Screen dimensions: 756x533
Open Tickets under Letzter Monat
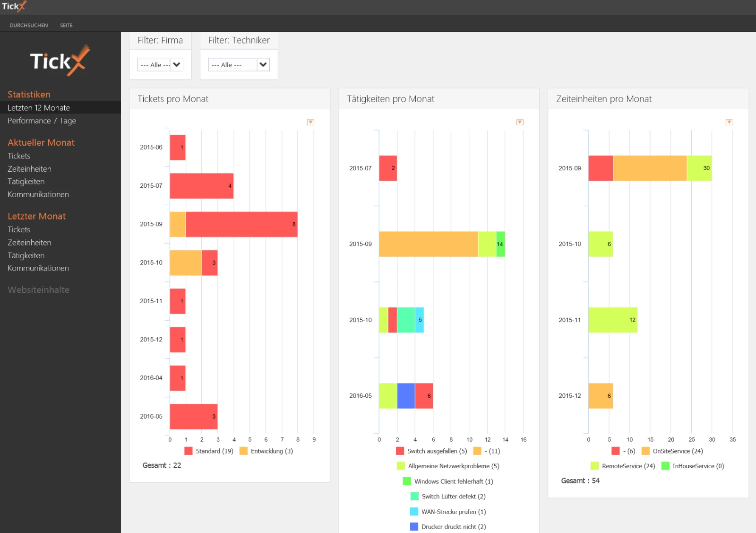click(x=19, y=229)
